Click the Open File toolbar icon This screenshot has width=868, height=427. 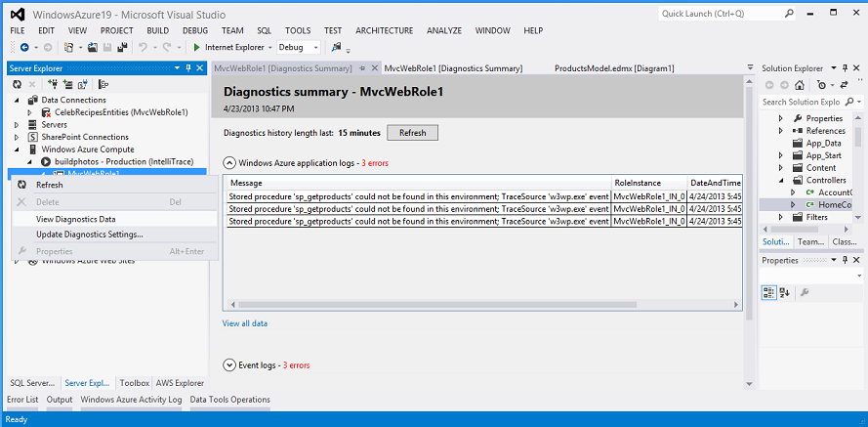tap(93, 48)
